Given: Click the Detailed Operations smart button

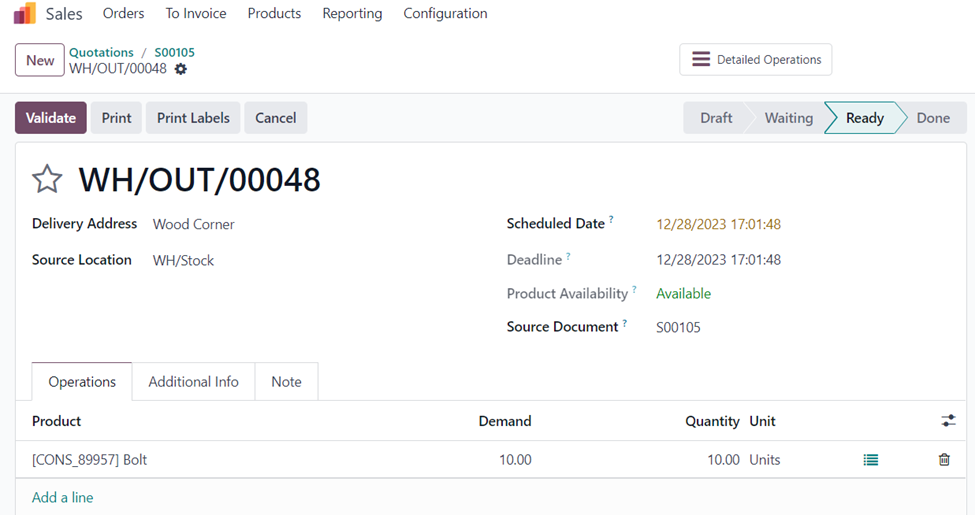Looking at the screenshot, I should tap(755, 60).
